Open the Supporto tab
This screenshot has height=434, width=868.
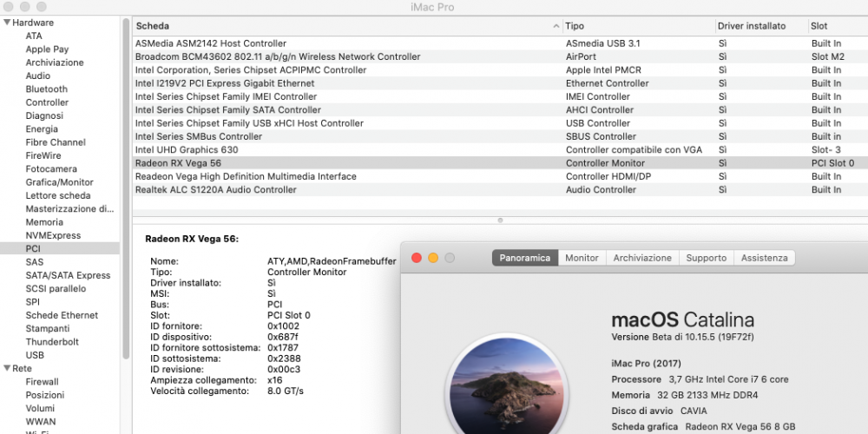[707, 258]
